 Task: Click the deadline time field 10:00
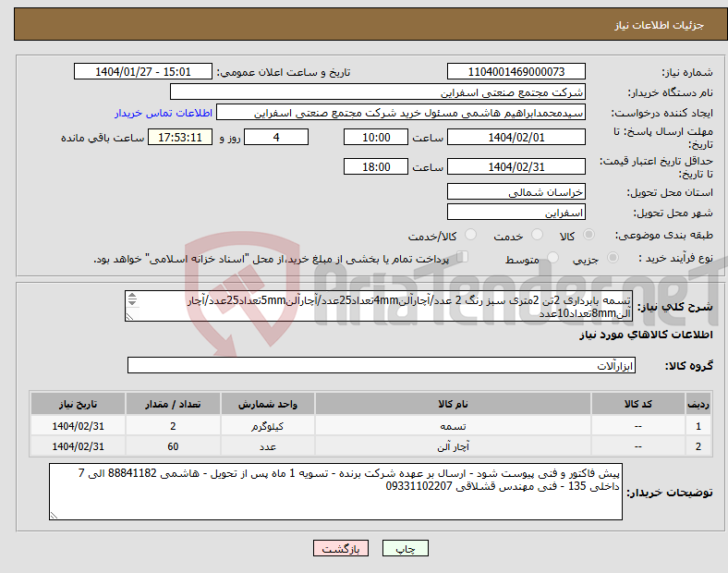tap(376, 137)
